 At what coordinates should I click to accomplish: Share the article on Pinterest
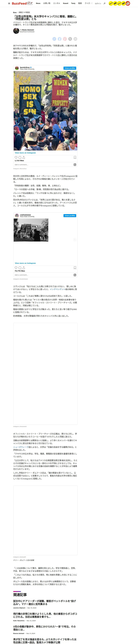[65, 39]
